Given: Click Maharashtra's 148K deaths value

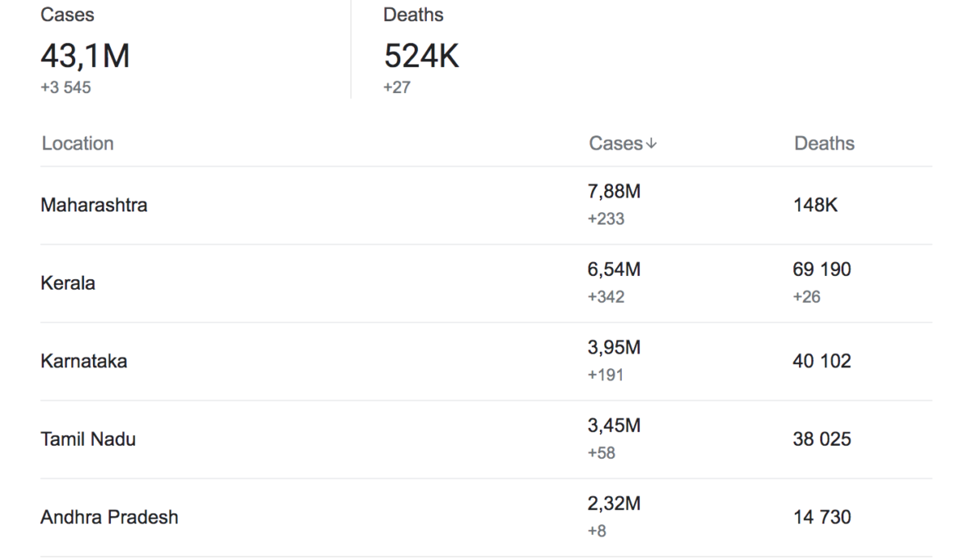Looking at the screenshot, I should pyautogui.click(x=815, y=206).
